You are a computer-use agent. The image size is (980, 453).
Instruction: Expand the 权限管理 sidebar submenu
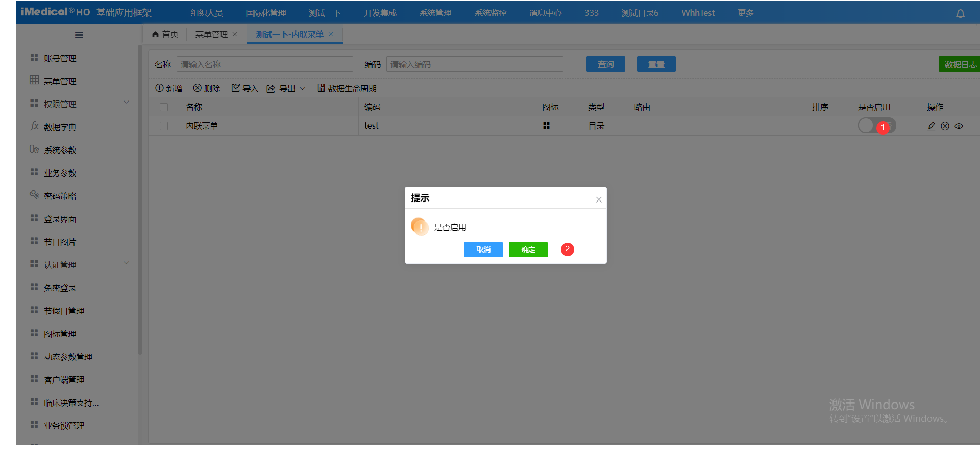coord(126,103)
